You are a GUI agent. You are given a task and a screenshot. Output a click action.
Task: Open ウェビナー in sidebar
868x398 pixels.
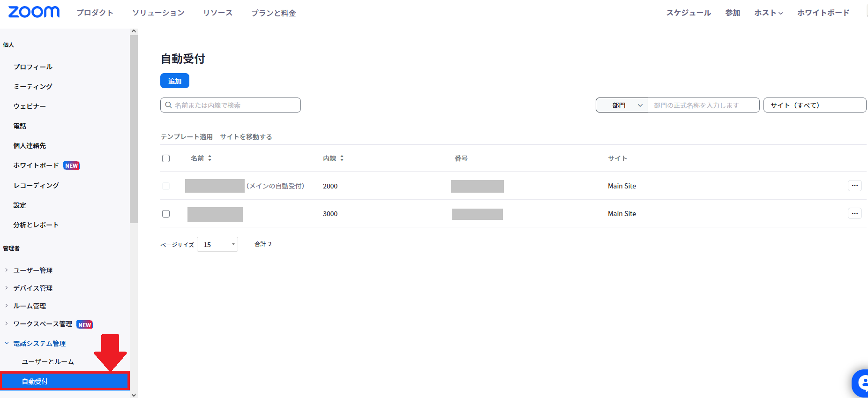[30, 106]
